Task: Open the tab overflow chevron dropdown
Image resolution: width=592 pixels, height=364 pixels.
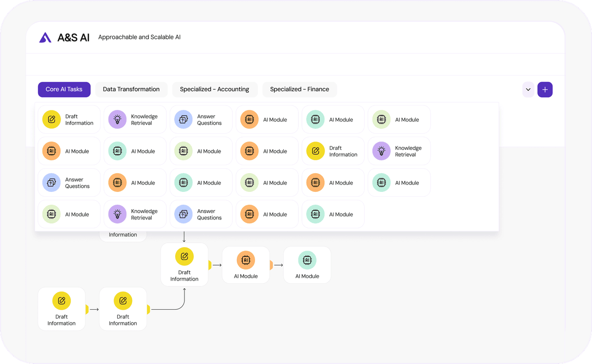Action: [528, 89]
